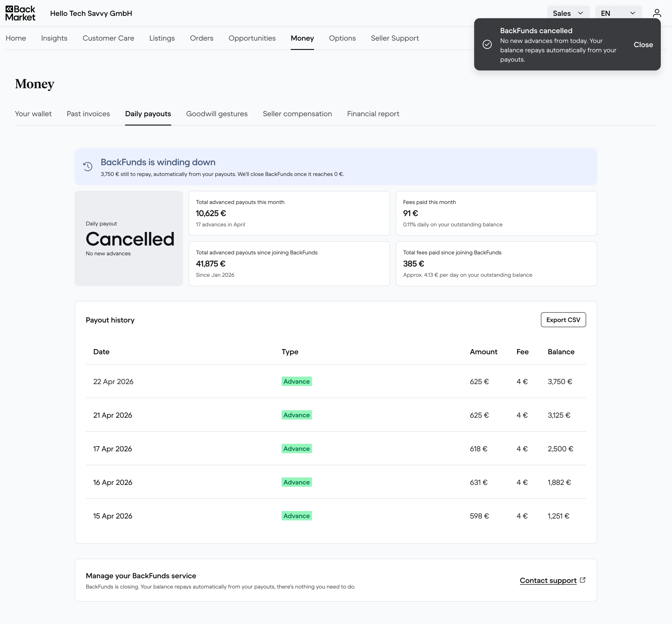Click the clock history icon in the winding down banner

tap(88, 166)
